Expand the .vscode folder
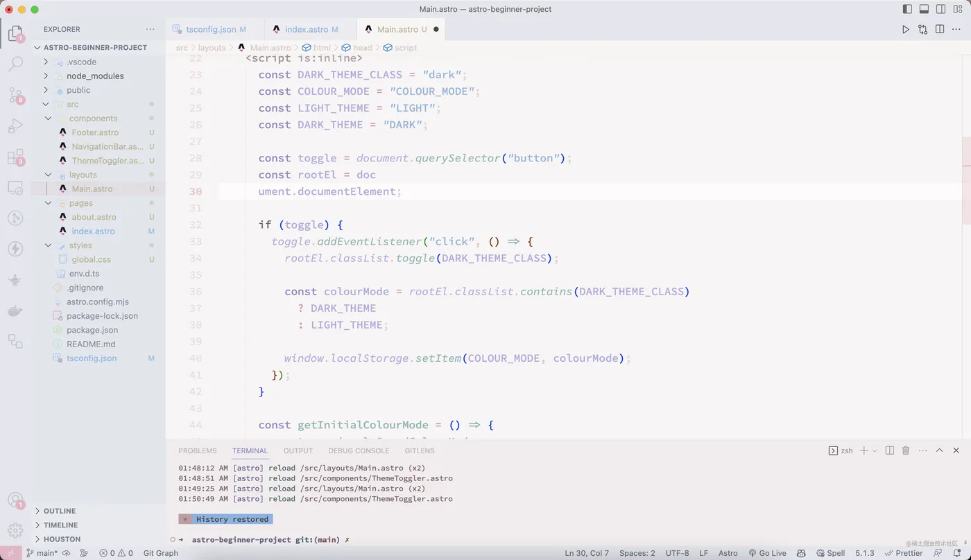 point(81,62)
